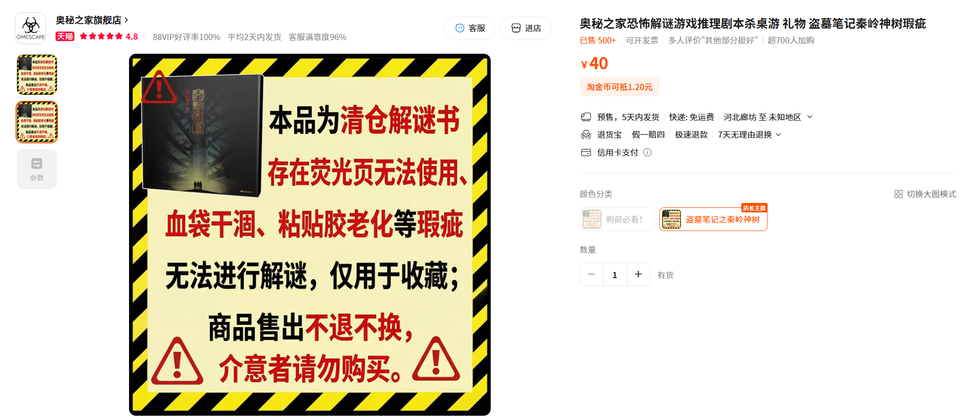
Task: Click the 天猫 Tmall badge
Action: click(x=65, y=37)
